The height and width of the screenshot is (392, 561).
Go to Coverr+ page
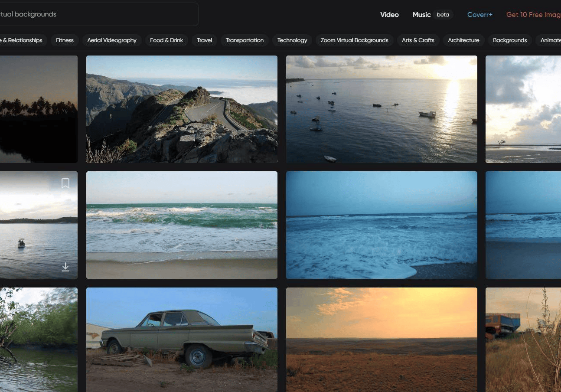tap(479, 15)
